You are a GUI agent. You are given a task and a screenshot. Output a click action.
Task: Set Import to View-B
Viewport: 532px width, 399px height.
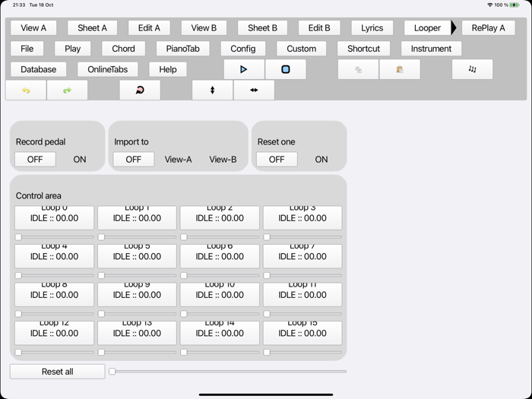[223, 160]
